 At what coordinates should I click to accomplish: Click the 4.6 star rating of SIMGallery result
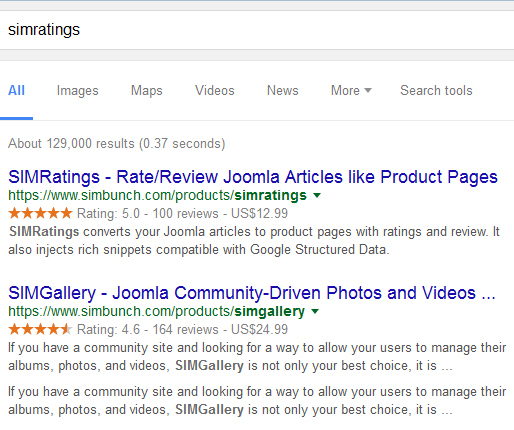pos(40,329)
